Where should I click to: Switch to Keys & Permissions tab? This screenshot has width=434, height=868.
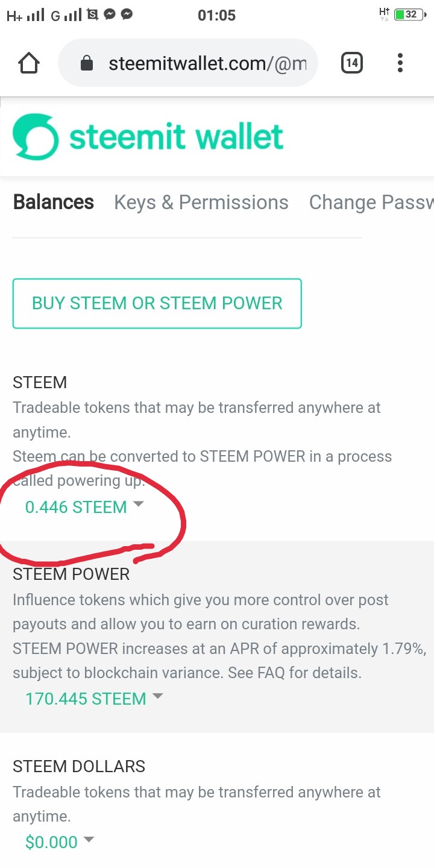click(201, 203)
